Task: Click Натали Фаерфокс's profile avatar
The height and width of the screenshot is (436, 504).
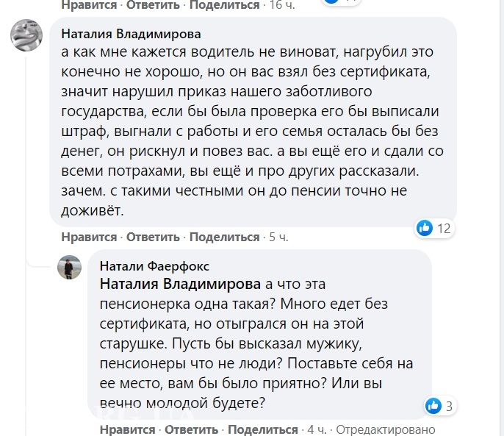Action: pyautogui.click(x=69, y=268)
